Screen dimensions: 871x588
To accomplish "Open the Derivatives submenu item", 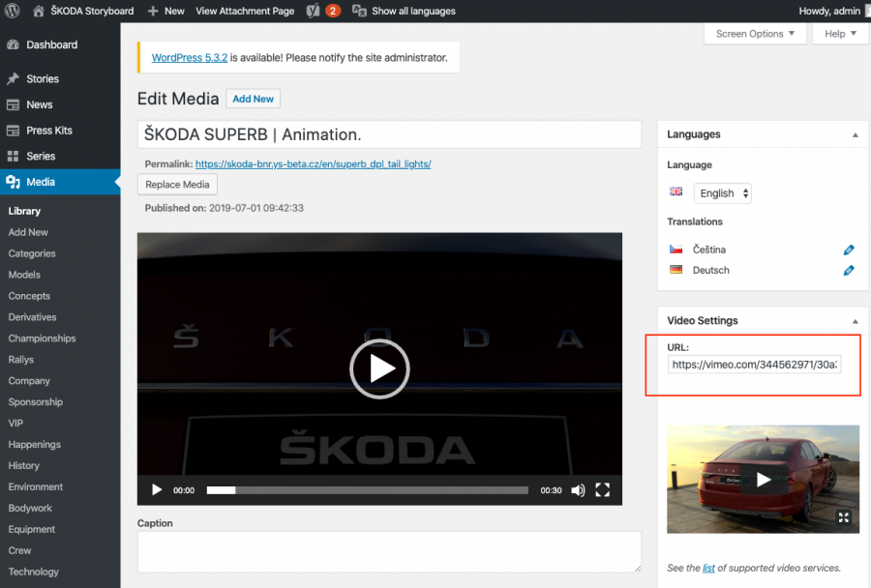I will tap(32, 317).
